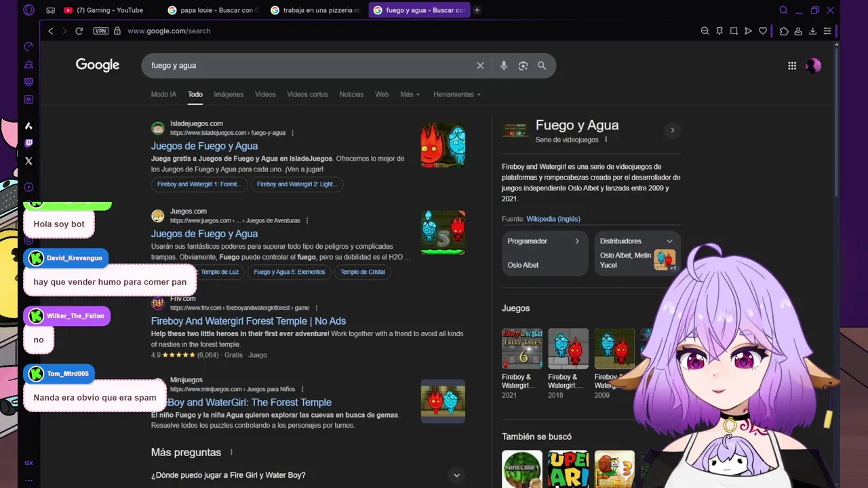This screenshot has height=488, width=868.
Task: Expand the Programador card chevron
Action: 577,241
